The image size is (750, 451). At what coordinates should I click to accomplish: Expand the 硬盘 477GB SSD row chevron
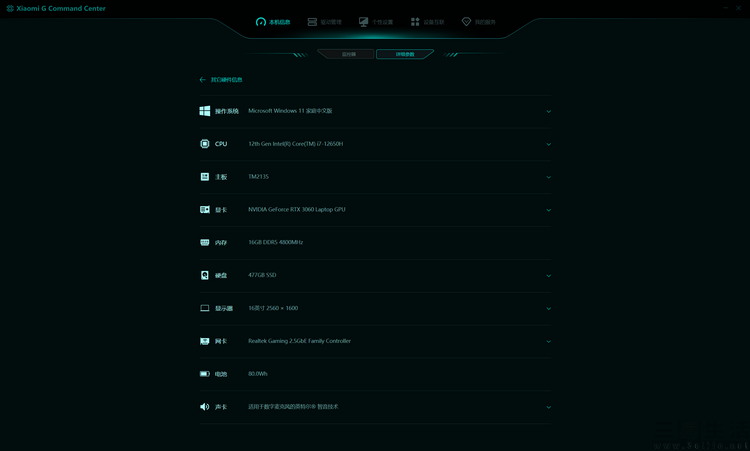pyautogui.click(x=549, y=275)
